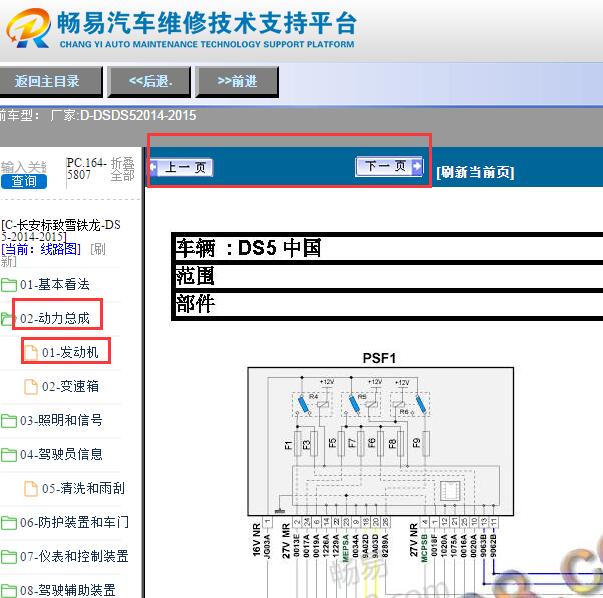
Task: Click the PC.164-5807 text
Action: pos(86,168)
